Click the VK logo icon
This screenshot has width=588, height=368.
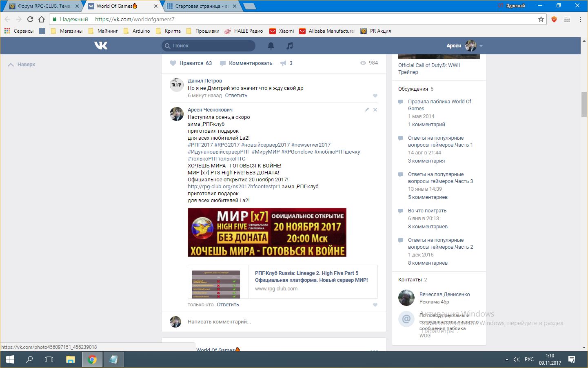101,45
